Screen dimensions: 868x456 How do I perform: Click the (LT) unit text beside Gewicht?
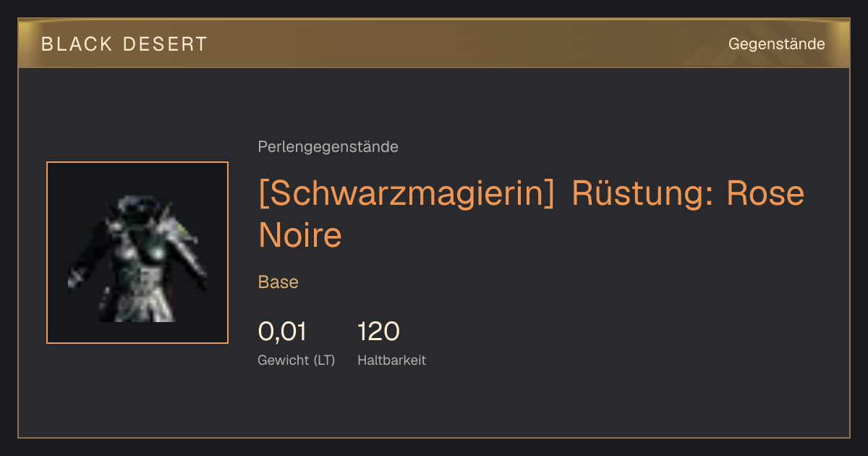click(324, 360)
